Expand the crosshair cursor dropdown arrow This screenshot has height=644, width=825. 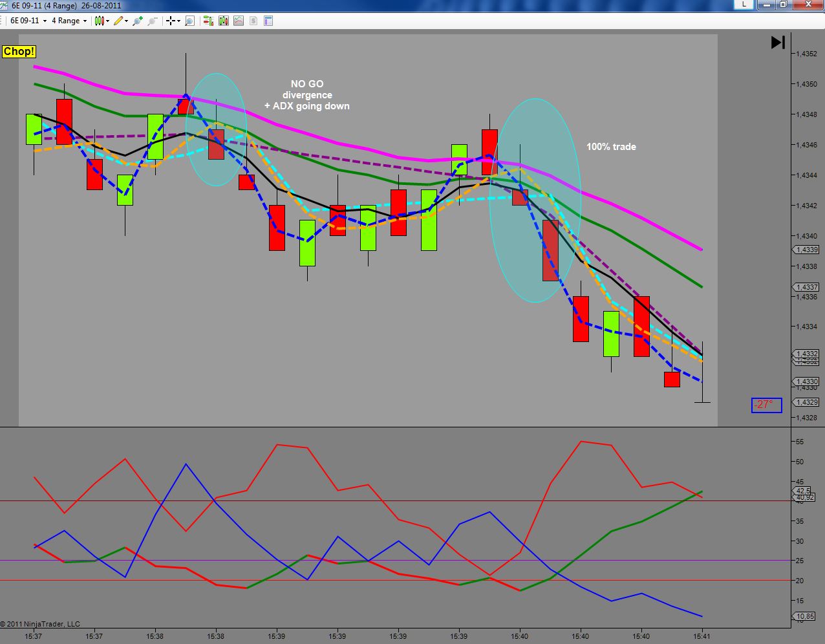(179, 21)
